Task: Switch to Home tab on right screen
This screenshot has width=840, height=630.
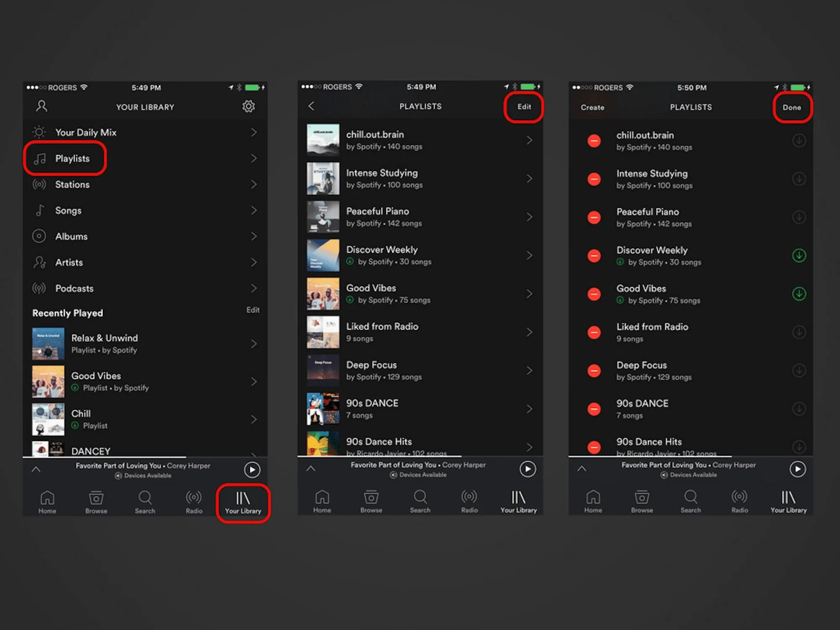Action: point(593,501)
